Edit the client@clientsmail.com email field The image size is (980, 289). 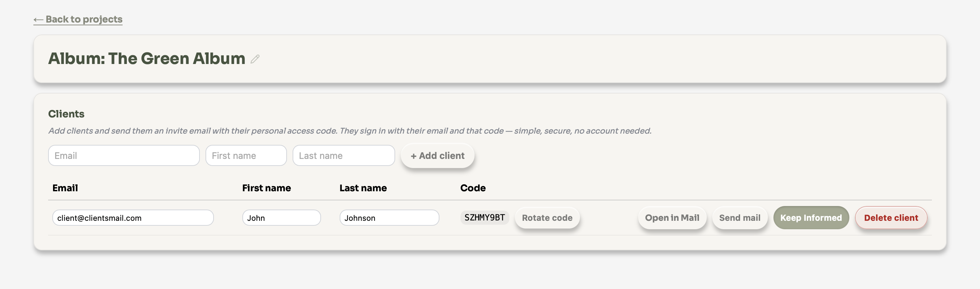[x=133, y=218]
